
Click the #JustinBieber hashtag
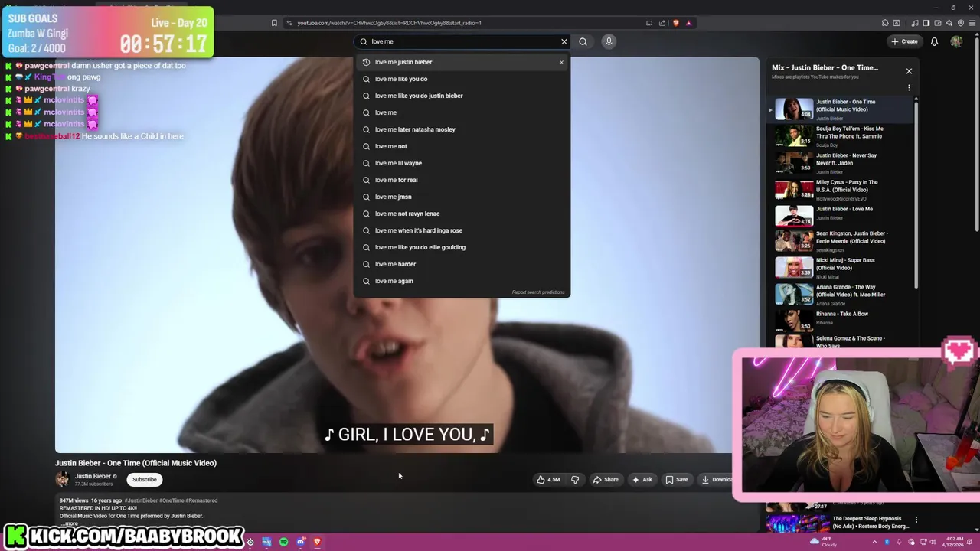pos(141,500)
